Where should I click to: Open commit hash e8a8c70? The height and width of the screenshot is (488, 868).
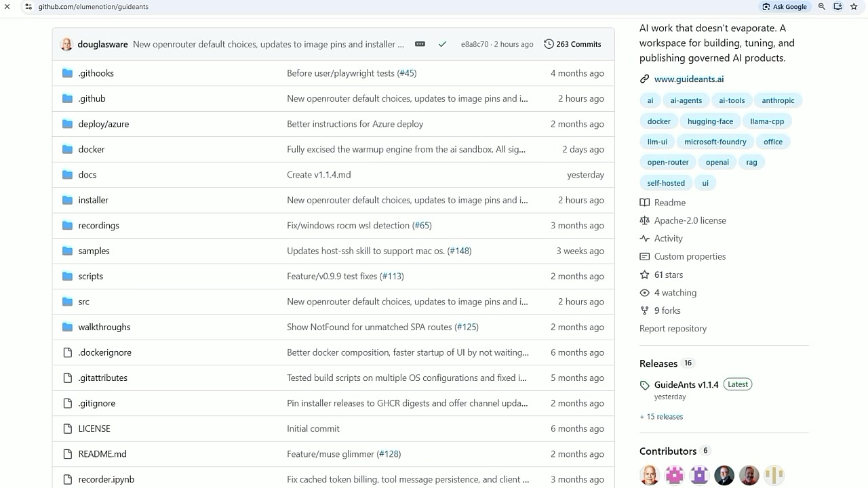tap(475, 44)
